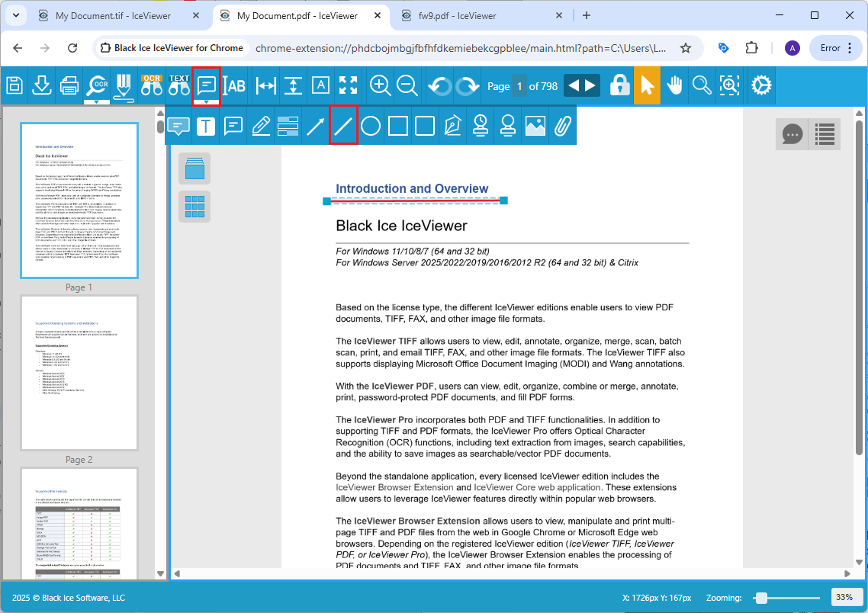
Task: Rotate page counterclockwise
Action: [x=439, y=85]
